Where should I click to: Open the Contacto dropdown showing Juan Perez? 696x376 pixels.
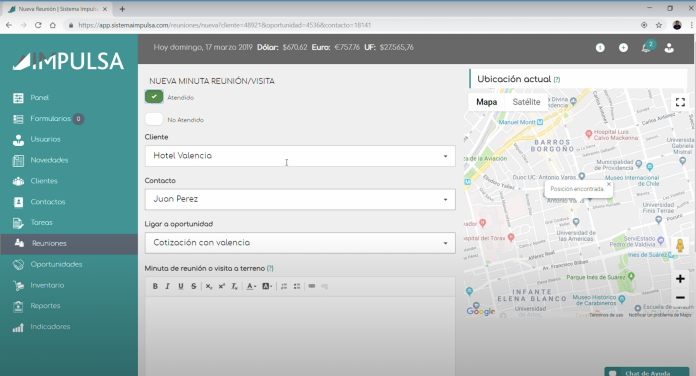pyautogui.click(x=300, y=199)
